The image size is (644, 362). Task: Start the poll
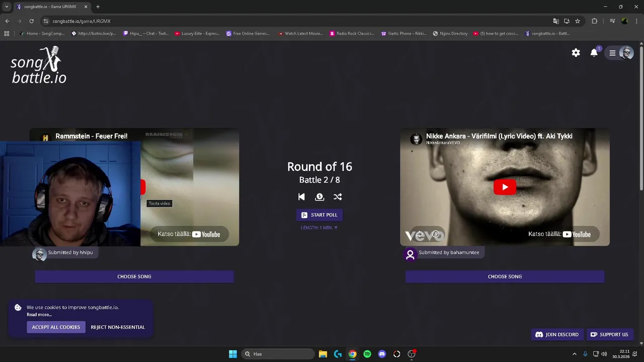(319, 215)
